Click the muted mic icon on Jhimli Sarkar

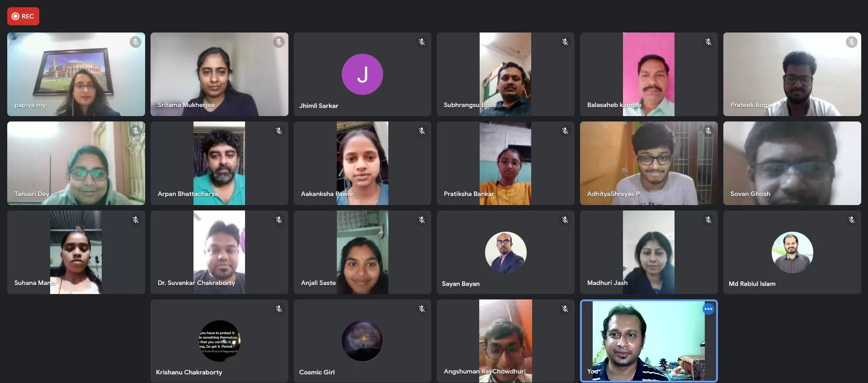[x=422, y=42]
